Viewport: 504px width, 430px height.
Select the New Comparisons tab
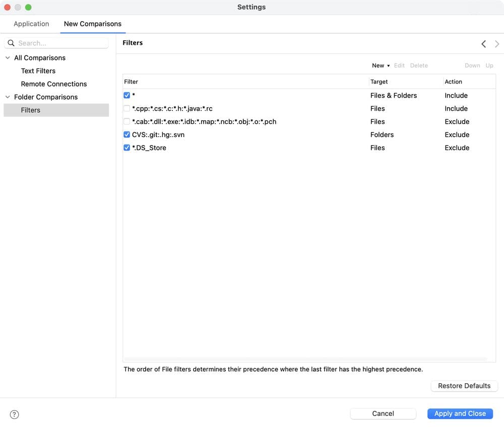pos(93,24)
